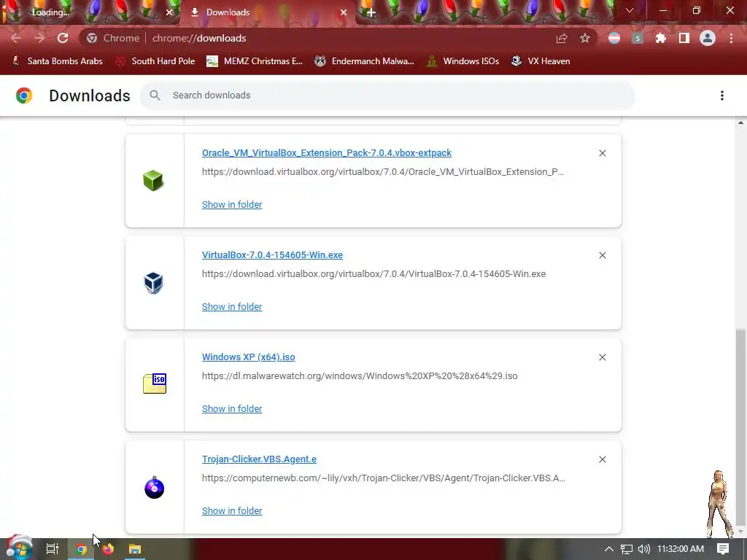The width and height of the screenshot is (747, 560).
Task: Show Windows XP iso in folder
Action: [232, 408]
